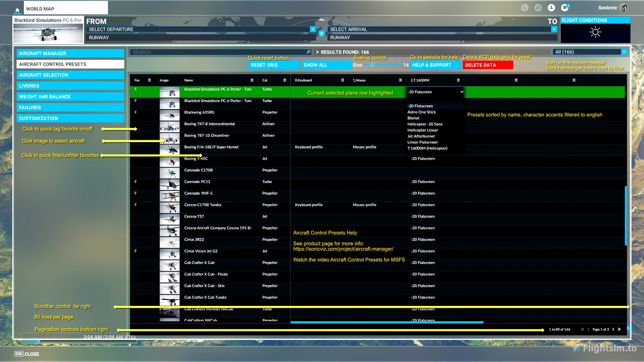Screen dimensions: 644x362
Task: Open the Failures section
Action: click(70, 107)
